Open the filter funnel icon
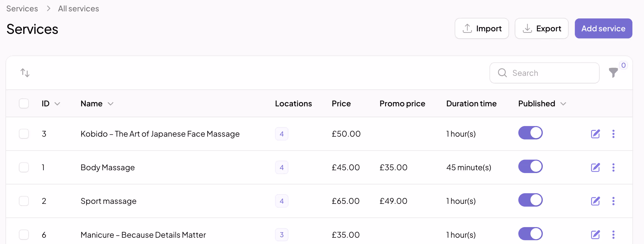Screen dimensions: 644x244 (x=613, y=73)
